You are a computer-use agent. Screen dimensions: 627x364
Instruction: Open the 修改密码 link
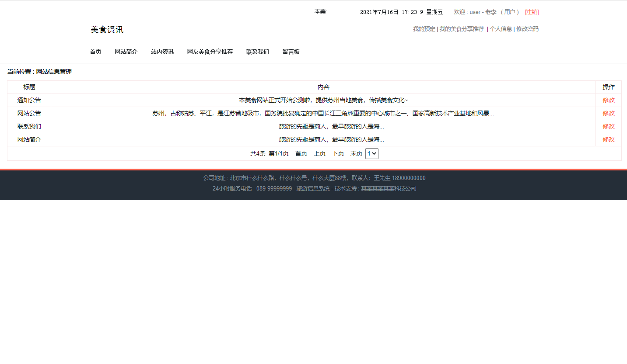coord(527,29)
